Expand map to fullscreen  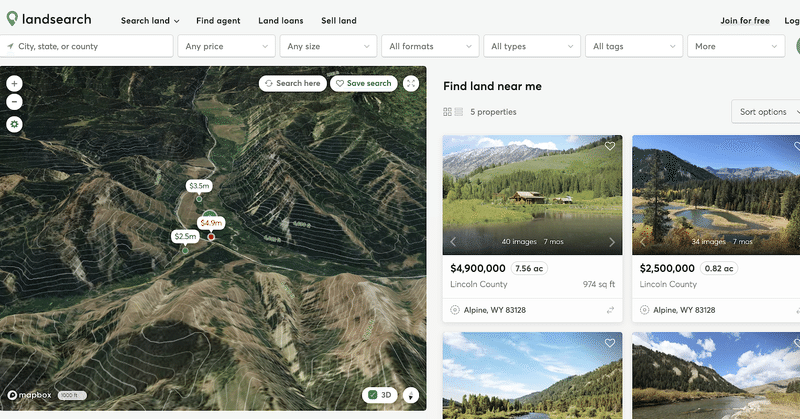click(411, 83)
